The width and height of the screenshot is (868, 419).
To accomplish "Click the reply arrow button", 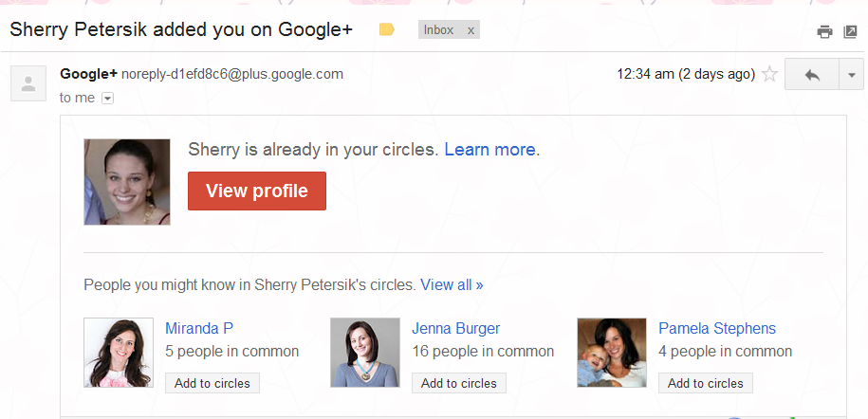I will click(x=812, y=75).
